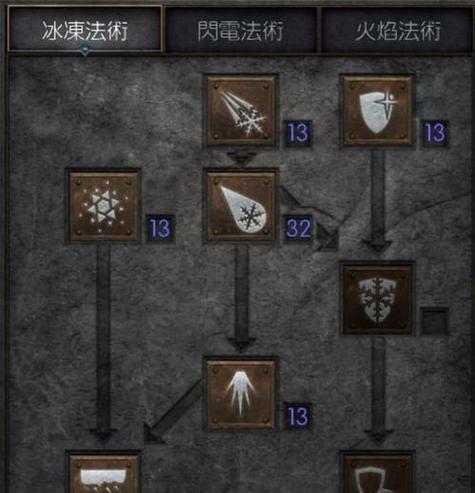Click the blue marker under the 冰凍法術 tab
The height and width of the screenshot is (493, 475).
pyautogui.click(x=86, y=51)
